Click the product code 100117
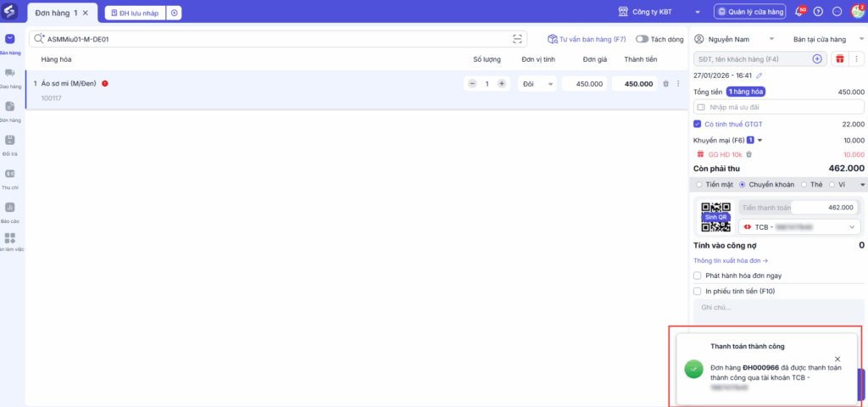Image resolution: width=868 pixels, height=407 pixels. (x=52, y=98)
